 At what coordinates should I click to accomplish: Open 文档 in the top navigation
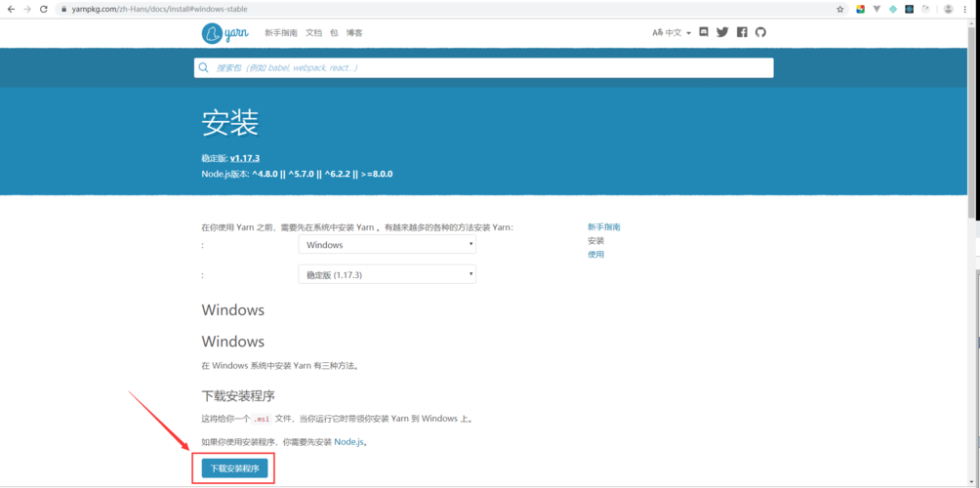[x=313, y=32]
